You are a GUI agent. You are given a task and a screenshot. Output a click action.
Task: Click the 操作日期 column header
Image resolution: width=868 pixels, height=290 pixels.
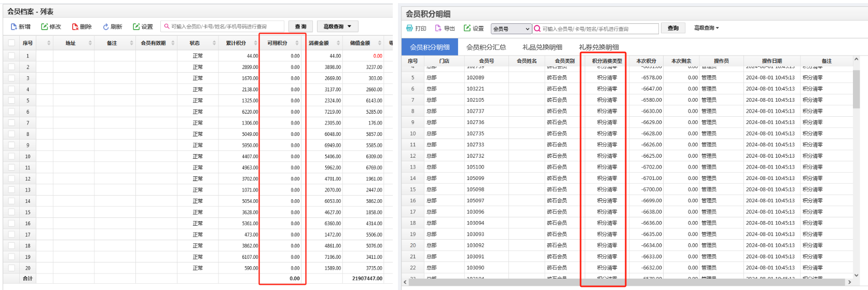click(772, 61)
